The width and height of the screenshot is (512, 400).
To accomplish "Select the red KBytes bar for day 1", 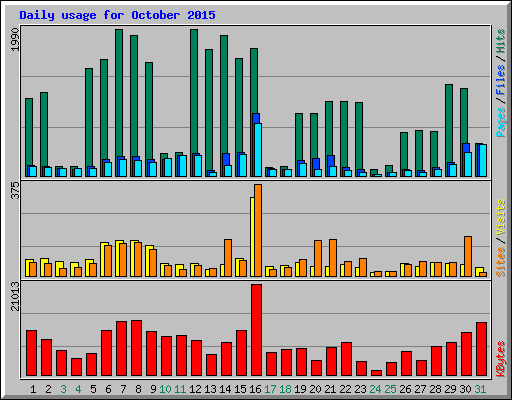I will click(31, 353).
